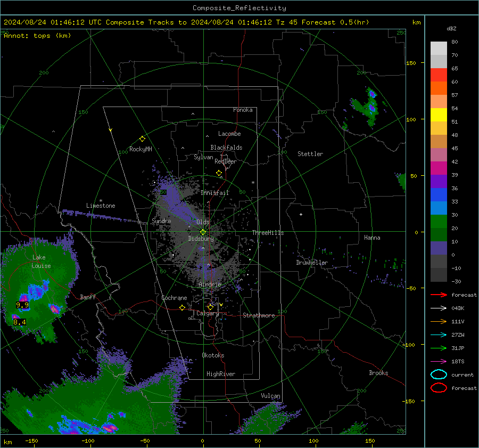Click the RockyMH label
Screen dimensions: 479x448
coord(141,149)
